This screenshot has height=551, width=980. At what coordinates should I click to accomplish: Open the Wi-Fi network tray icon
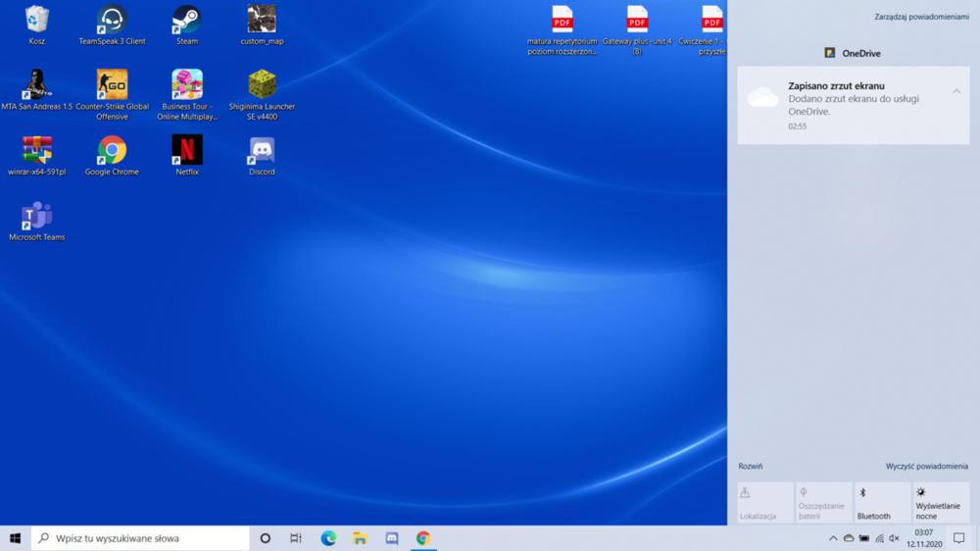coord(879,538)
